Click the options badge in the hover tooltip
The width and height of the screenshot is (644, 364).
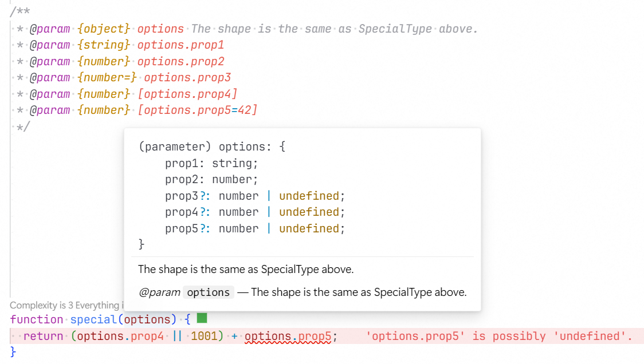coord(208,292)
